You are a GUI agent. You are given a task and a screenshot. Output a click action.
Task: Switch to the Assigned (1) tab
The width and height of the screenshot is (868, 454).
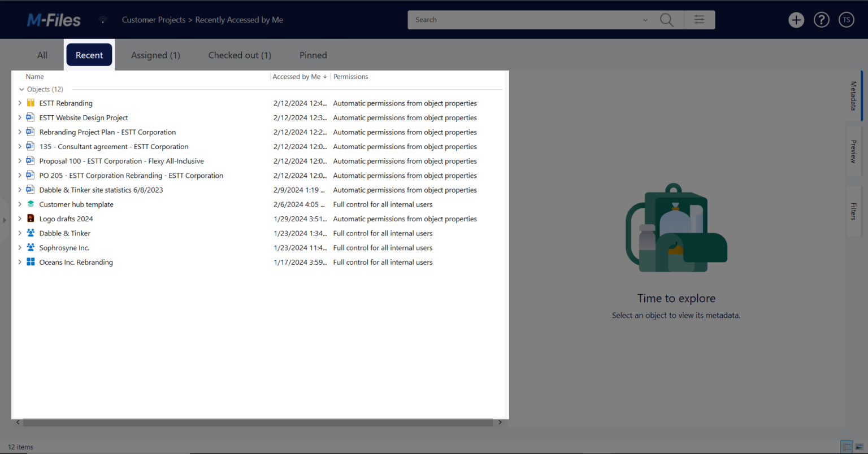(x=155, y=55)
